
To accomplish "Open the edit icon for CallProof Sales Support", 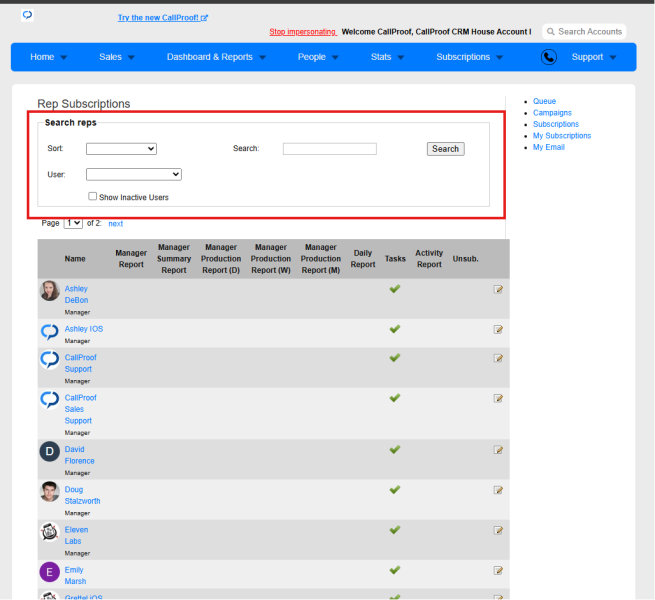I will click(498, 398).
